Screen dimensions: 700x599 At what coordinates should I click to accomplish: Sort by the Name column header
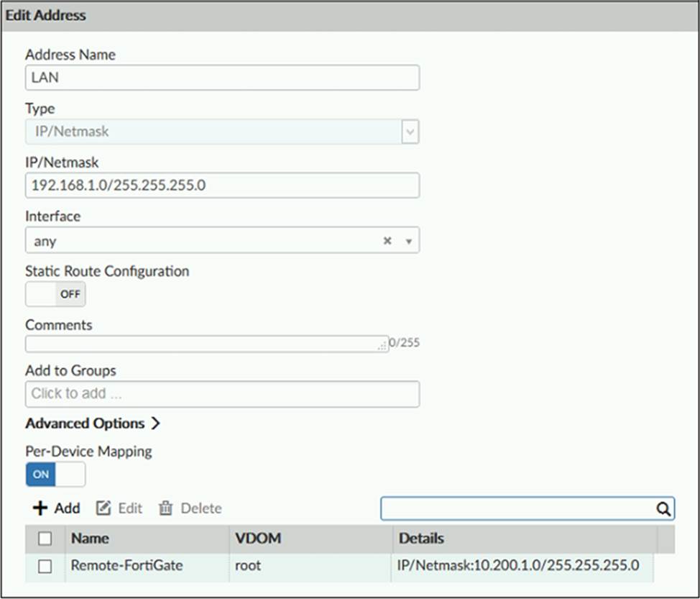91,538
